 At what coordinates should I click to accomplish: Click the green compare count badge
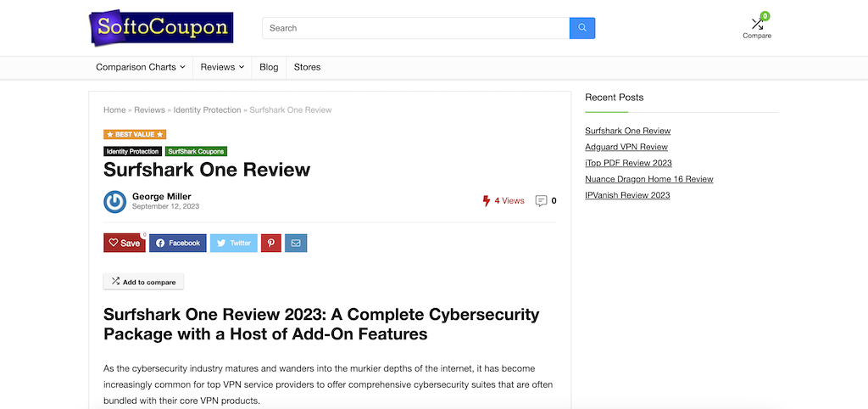coord(765,16)
